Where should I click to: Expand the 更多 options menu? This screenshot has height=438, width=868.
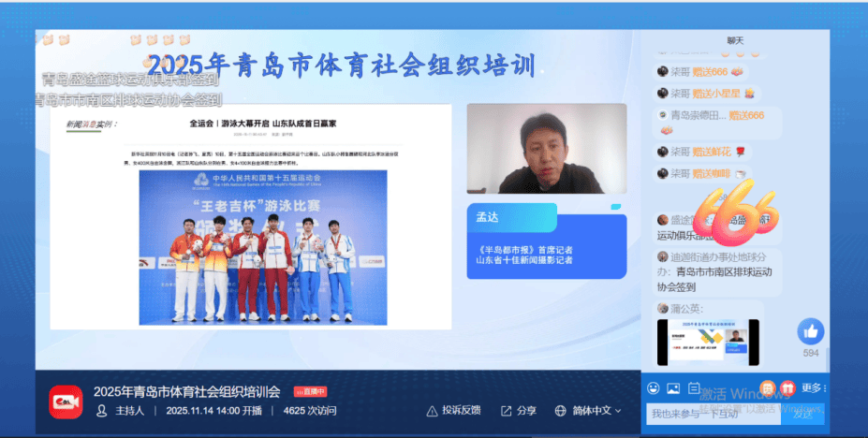(814, 387)
